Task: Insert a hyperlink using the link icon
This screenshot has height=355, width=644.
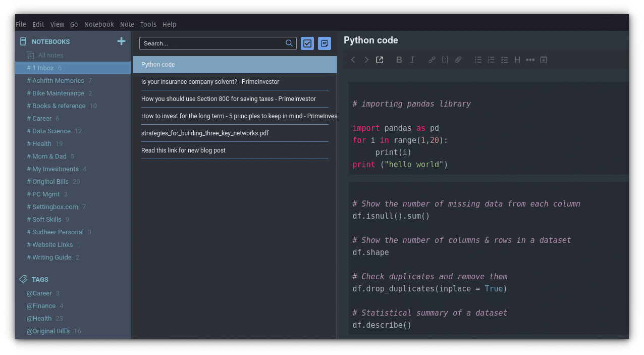Action: (x=432, y=60)
